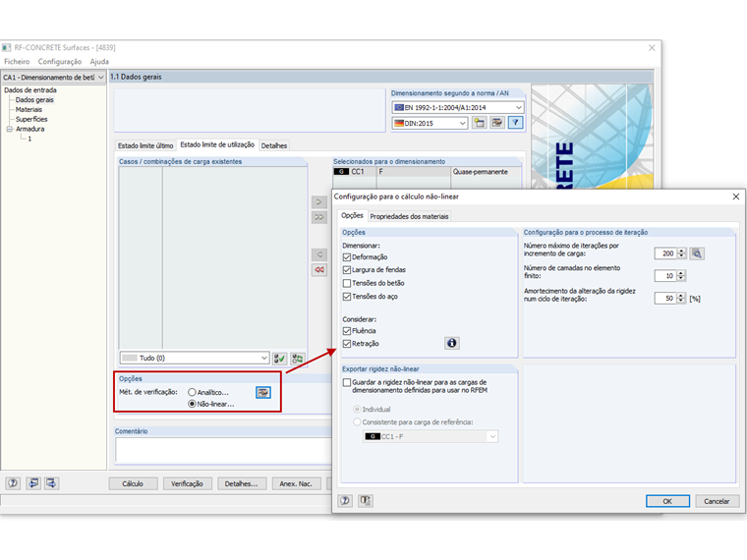Toggle Largura de fendas checkbox
Viewport: 747px width, 560px height.
point(347,270)
